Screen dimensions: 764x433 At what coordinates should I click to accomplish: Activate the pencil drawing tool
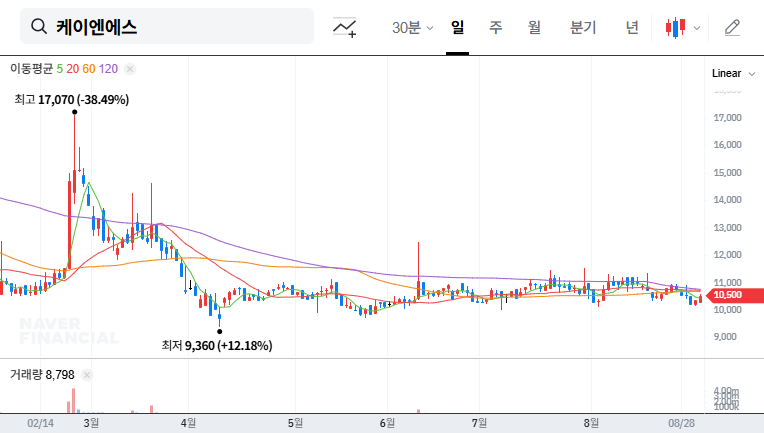[732, 27]
